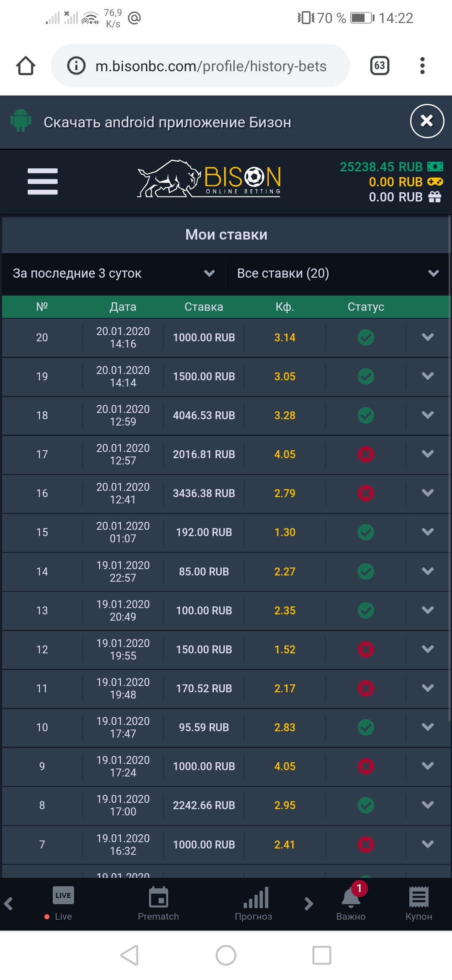The image size is (452, 980).
Task: Expand bet number 17 details
Action: tap(428, 454)
